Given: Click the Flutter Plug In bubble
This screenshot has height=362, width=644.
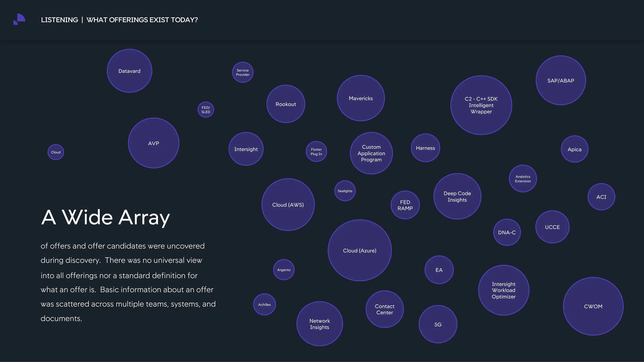Looking at the screenshot, I should pyautogui.click(x=316, y=152).
